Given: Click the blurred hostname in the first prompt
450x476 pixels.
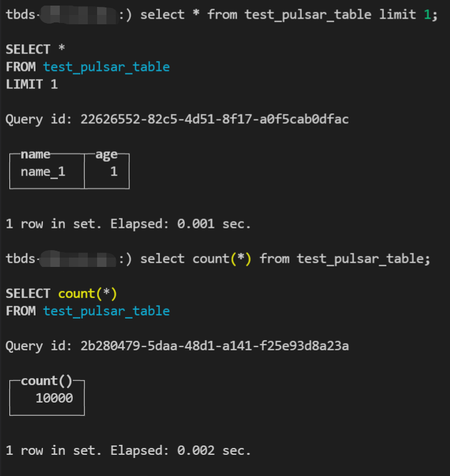Looking at the screenshot, I should [x=78, y=14].
